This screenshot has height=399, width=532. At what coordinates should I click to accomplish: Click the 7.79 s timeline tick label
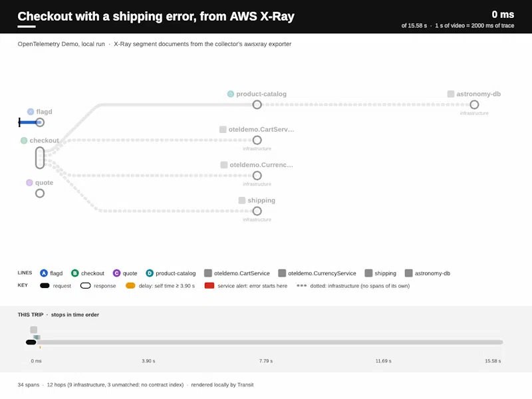click(266, 361)
